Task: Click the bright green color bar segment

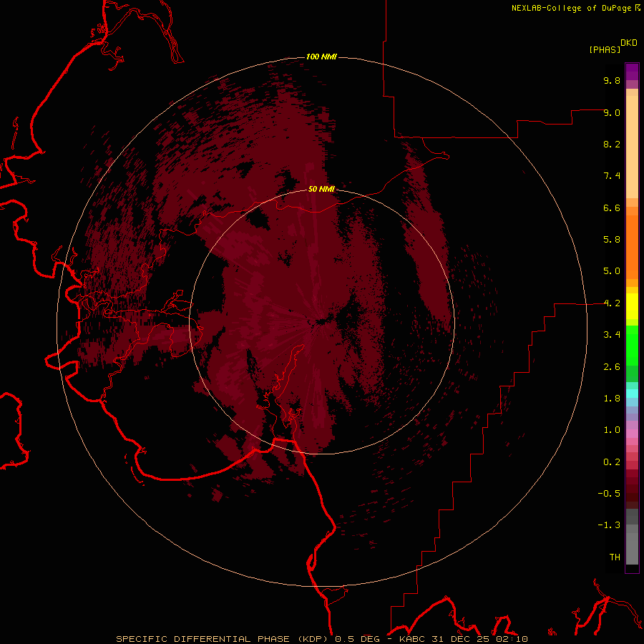Action: 632,346
